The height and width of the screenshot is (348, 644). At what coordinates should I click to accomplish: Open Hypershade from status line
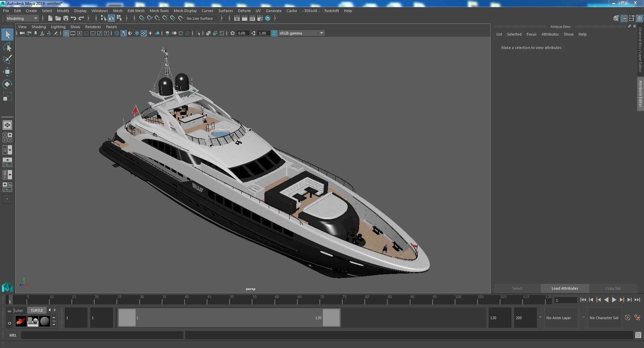pos(268,18)
